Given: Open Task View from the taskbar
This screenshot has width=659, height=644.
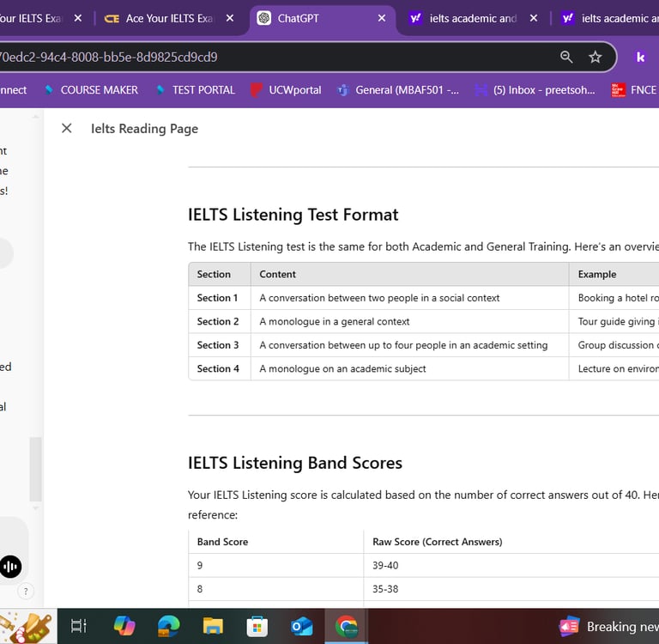Looking at the screenshot, I should click(x=79, y=626).
